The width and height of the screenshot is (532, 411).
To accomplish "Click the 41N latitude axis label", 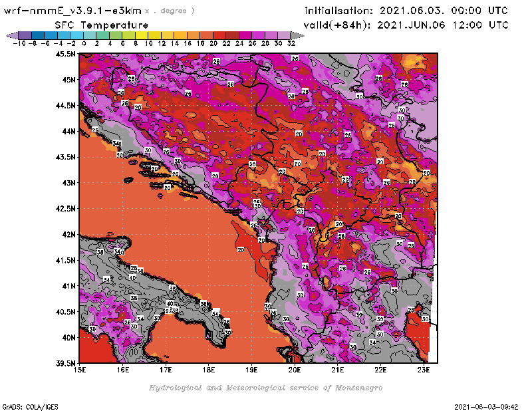I will (68, 286).
